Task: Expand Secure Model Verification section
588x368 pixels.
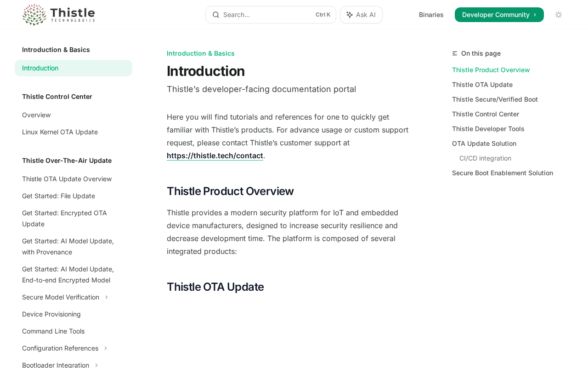Action: coord(107,297)
